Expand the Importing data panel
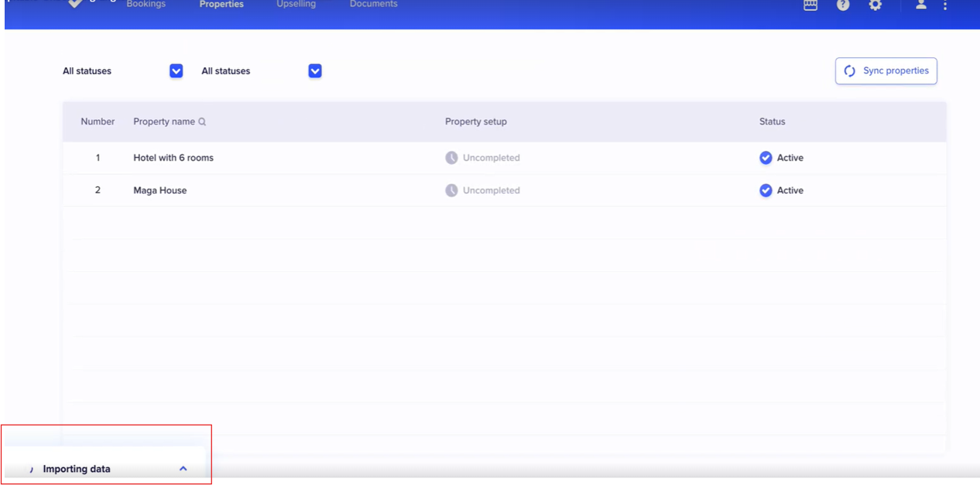Viewport: 980px width, 485px height. coord(183,469)
